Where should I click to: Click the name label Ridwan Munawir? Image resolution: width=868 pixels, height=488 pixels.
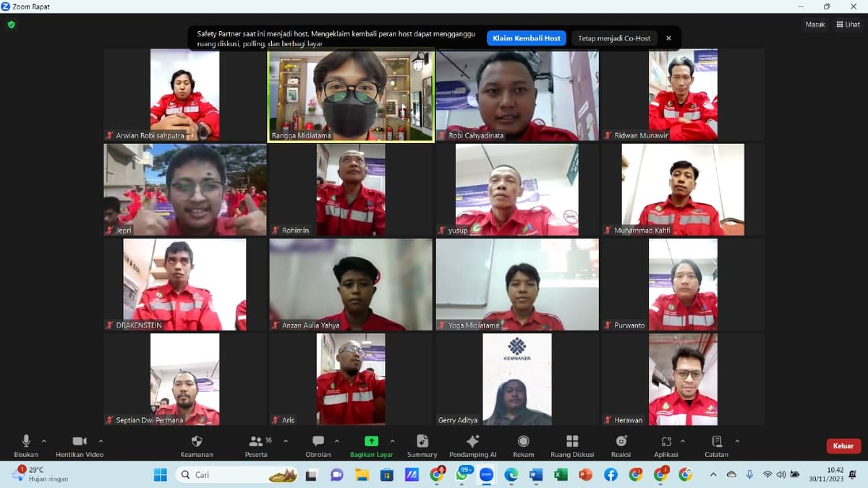pyautogui.click(x=641, y=135)
